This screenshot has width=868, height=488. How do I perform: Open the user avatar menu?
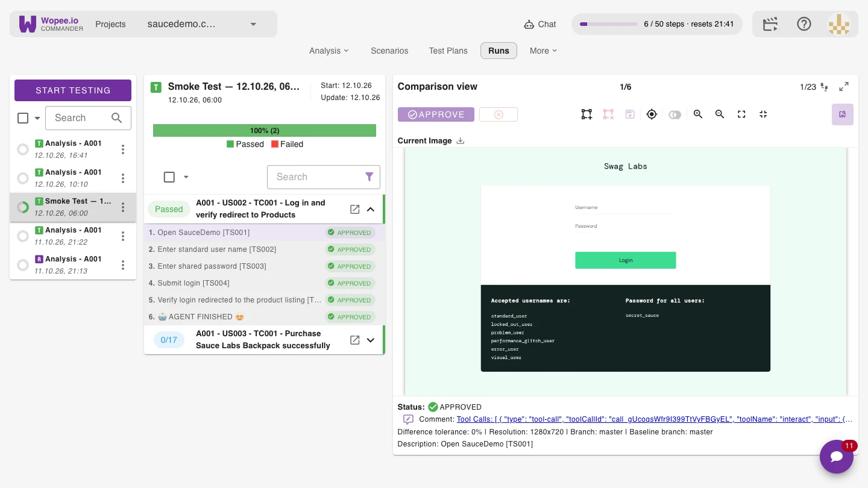pyautogui.click(x=838, y=24)
